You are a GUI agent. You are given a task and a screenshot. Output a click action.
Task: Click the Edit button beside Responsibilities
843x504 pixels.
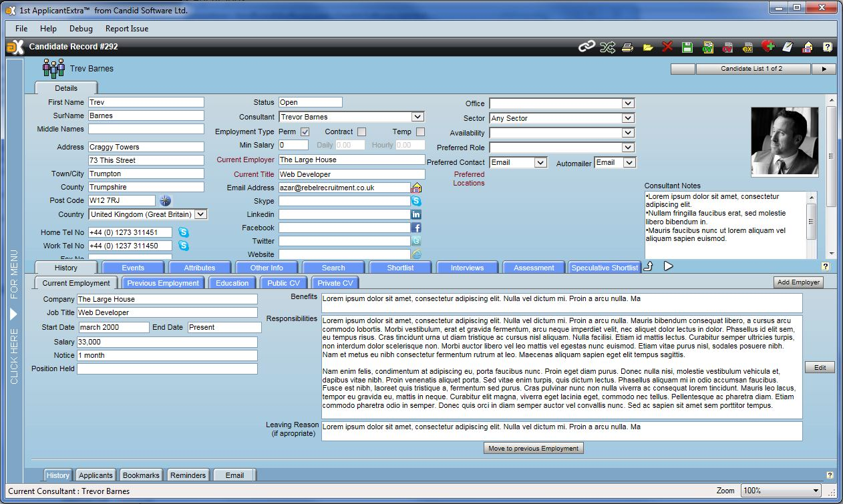point(820,367)
